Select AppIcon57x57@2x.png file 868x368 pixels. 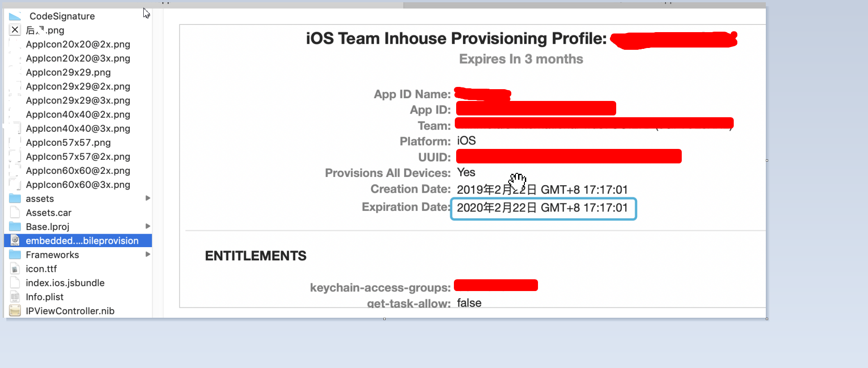(x=78, y=157)
